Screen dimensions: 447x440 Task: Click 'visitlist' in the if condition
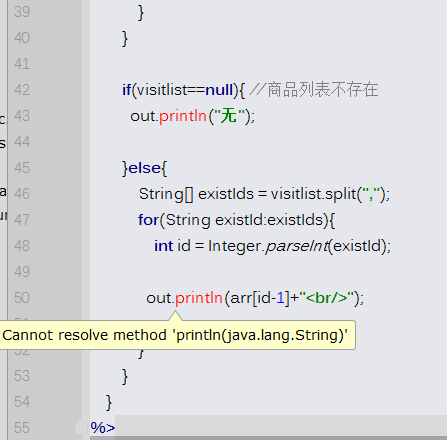(162, 90)
